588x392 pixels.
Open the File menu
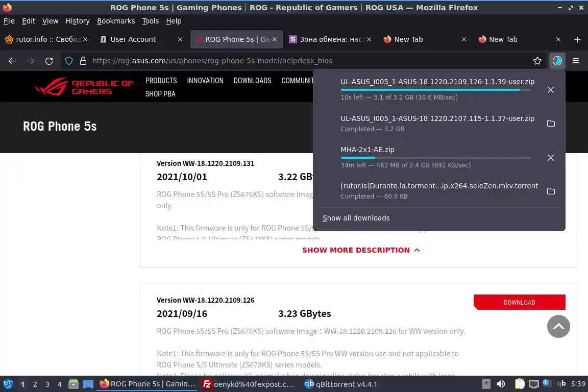(x=9, y=21)
